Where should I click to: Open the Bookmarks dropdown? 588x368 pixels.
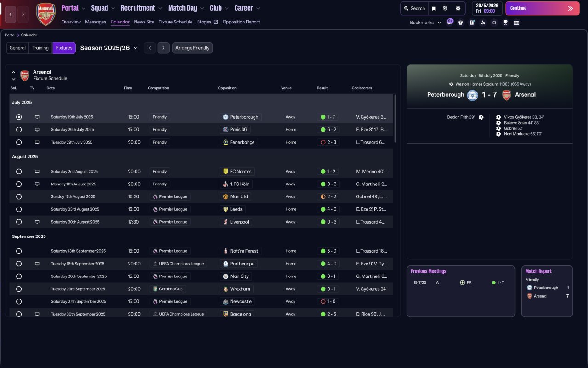(x=426, y=23)
